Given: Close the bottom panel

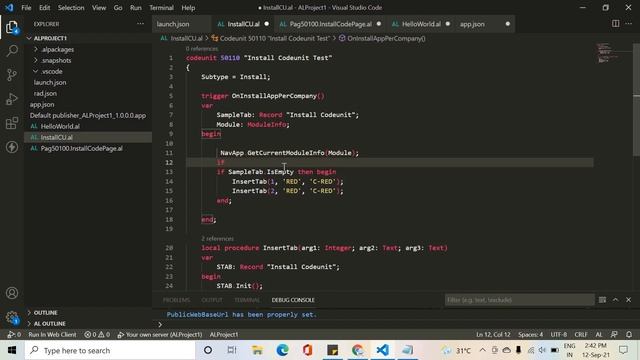Looking at the screenshot, I should tap(629, 300).
